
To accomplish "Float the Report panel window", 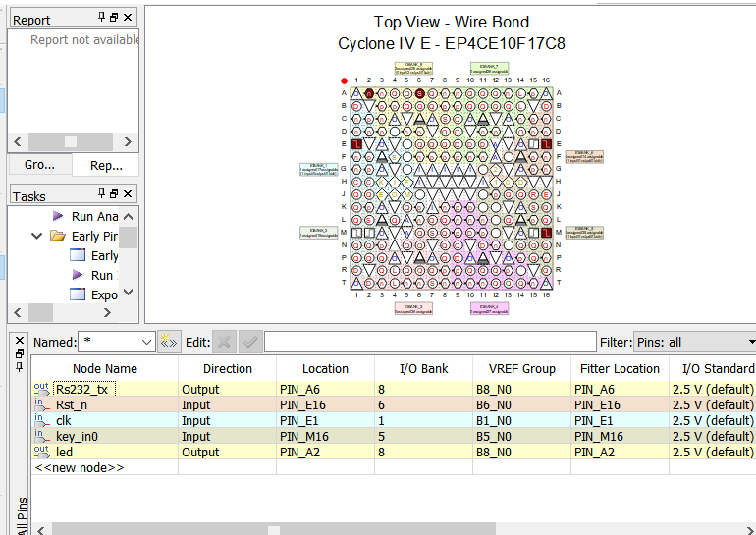I will 114,18.
